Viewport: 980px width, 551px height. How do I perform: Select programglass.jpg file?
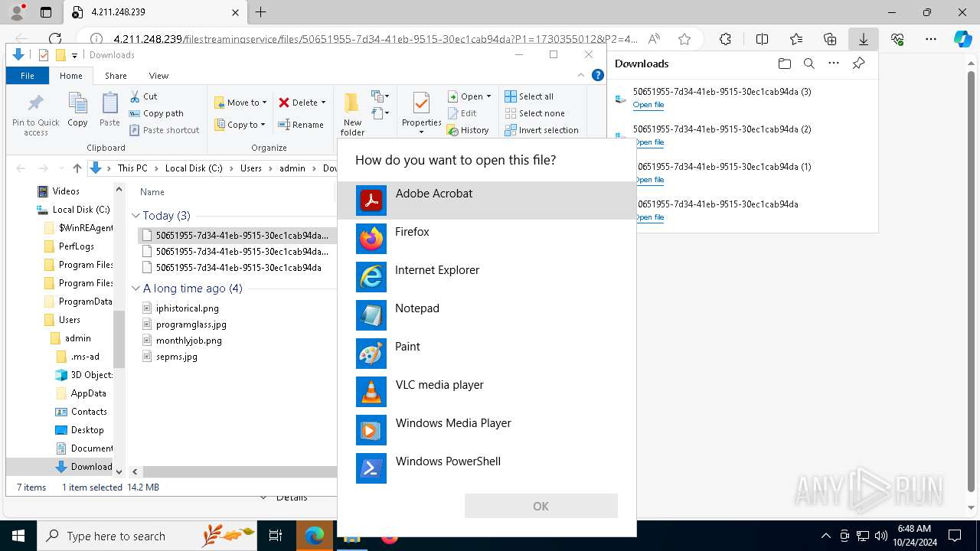pyautogui.click(x=191, y=324)
